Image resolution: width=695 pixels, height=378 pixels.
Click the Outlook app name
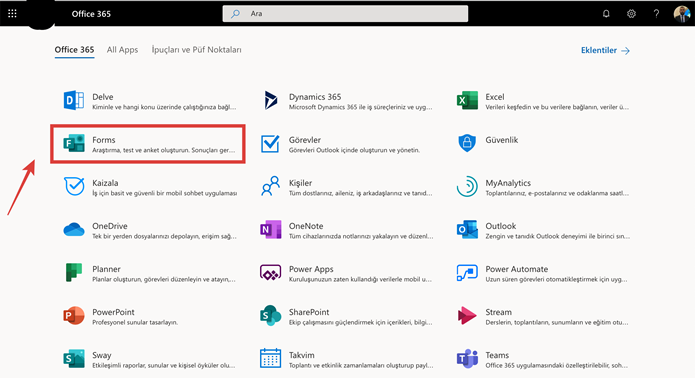(501, 226)
